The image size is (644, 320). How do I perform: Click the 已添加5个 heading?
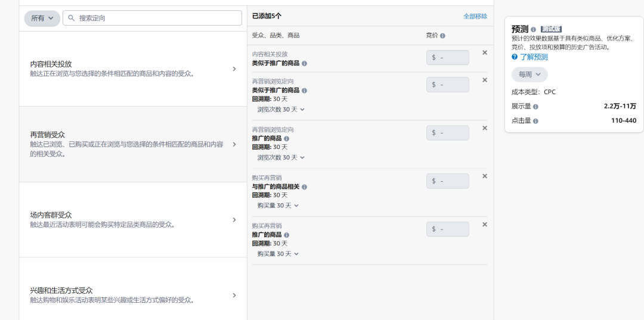(x=267, y=17)
